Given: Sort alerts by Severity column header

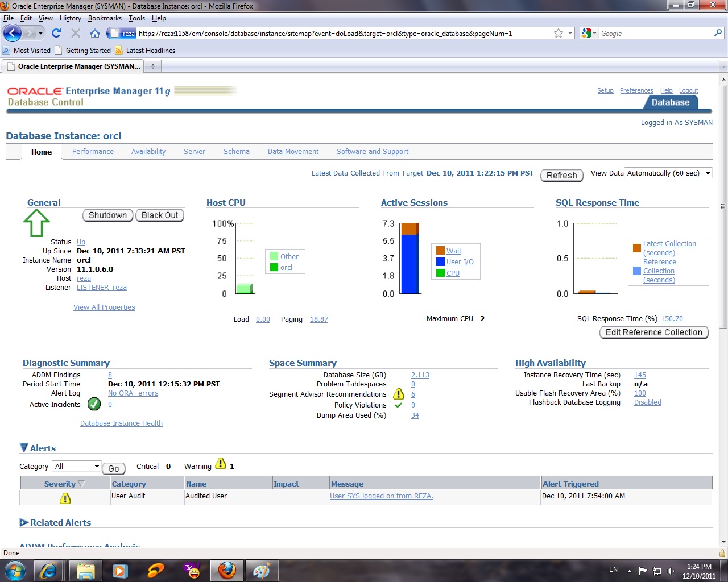Looking at the screenshot, I should [60, 484].
